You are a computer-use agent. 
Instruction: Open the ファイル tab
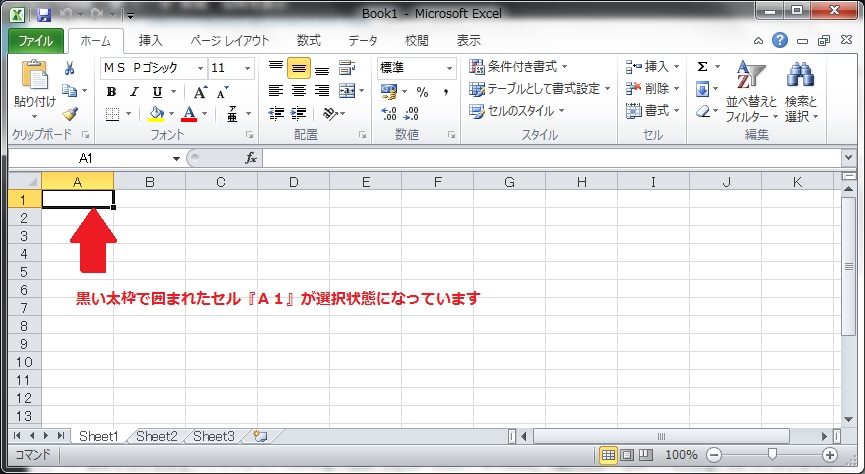pos(36,41)
